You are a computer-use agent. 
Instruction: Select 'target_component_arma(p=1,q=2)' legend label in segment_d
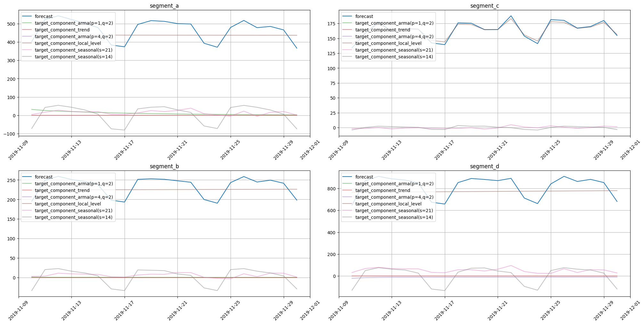(394, 184)
